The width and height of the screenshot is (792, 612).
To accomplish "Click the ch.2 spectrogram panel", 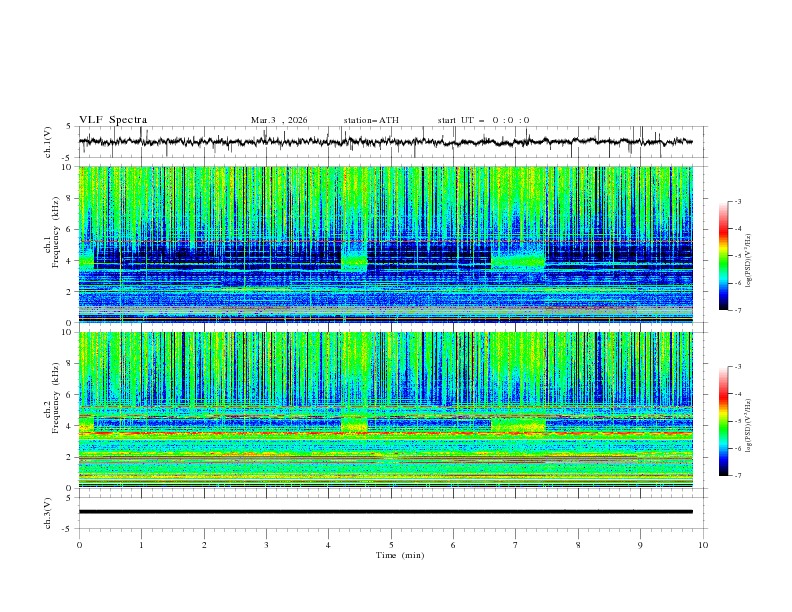I will [385, 410].
